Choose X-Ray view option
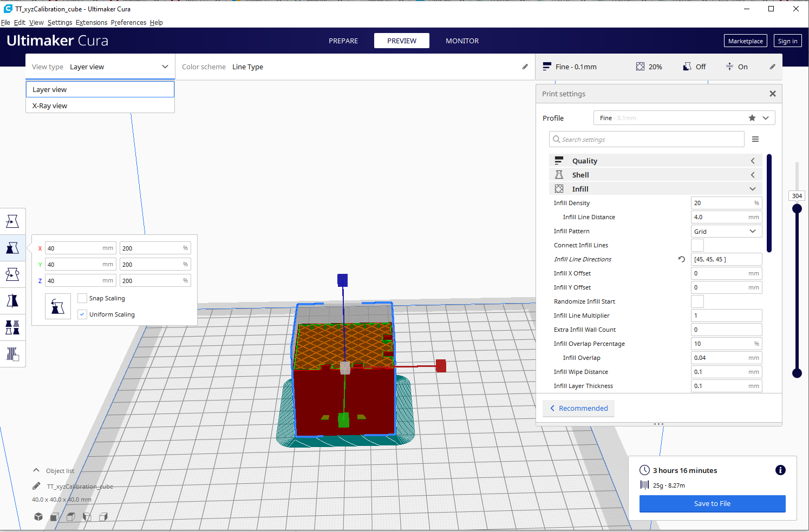The width and height of the screenshot is (809, 532). point(100,106)
